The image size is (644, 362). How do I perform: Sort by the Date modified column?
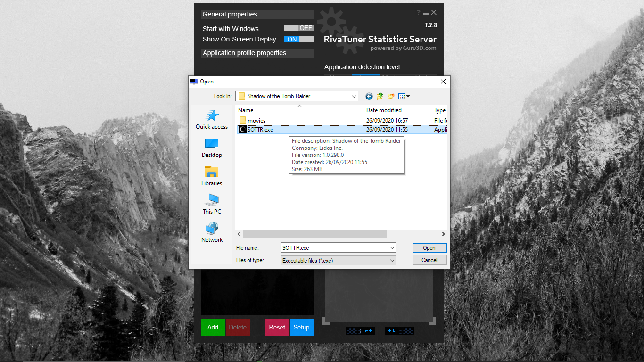pyautogui.click(x=383, y=110)
